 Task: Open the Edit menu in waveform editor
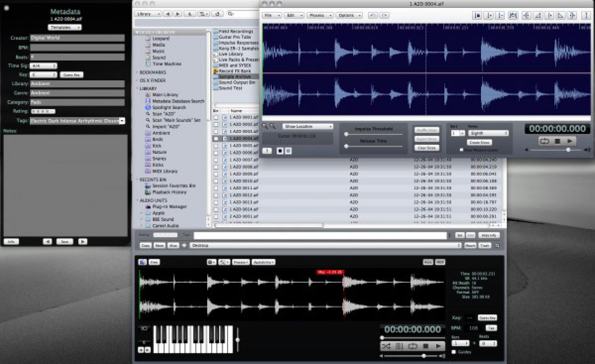(295, 15)
